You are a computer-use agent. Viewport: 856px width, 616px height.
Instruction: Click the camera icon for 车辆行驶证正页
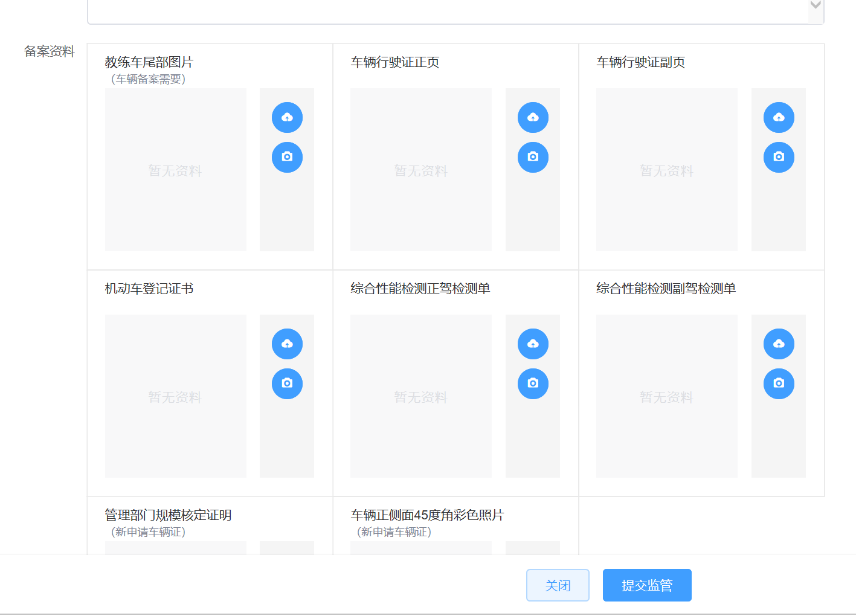coord(533,157)
